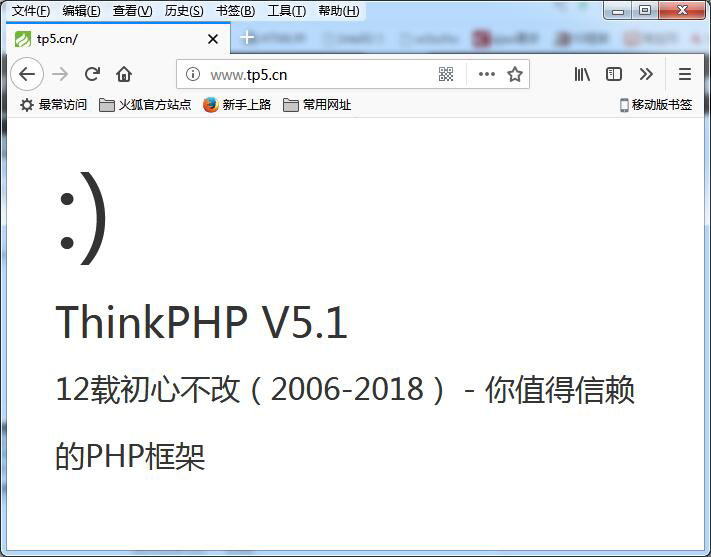Viewport: 711px width, 557px height.
Task: Close the Firefox window
Action: click(682, 10)
